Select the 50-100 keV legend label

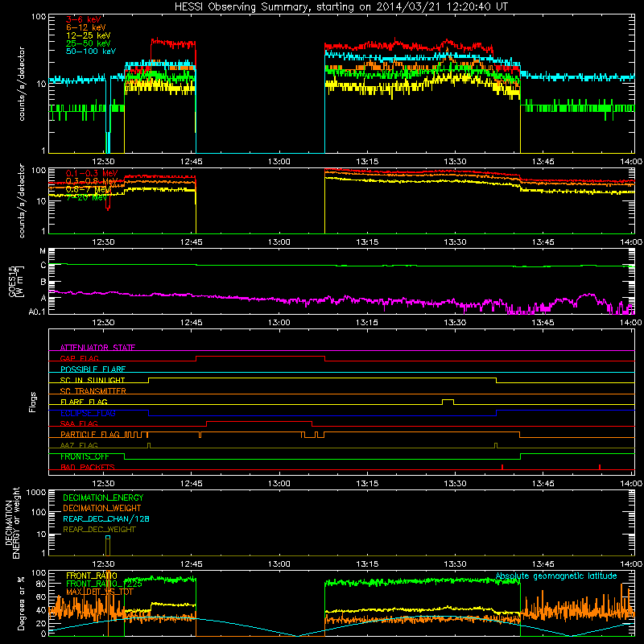point(91,52)
